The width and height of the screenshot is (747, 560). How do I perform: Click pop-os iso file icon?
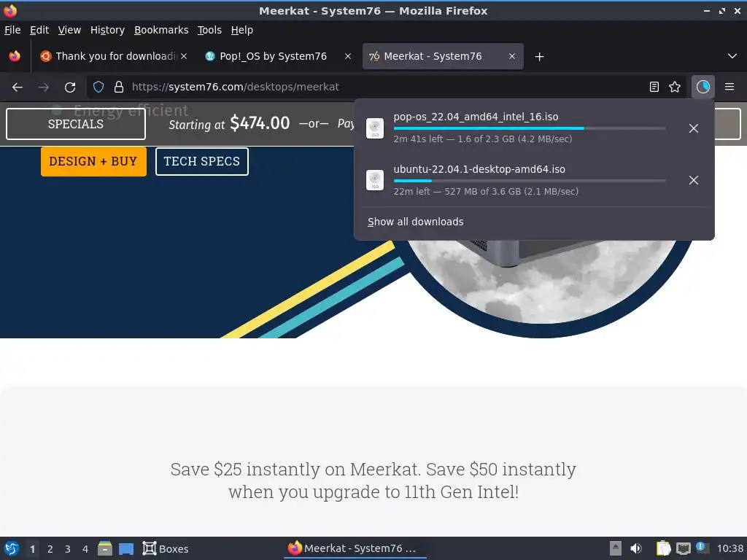click(375, 128)
